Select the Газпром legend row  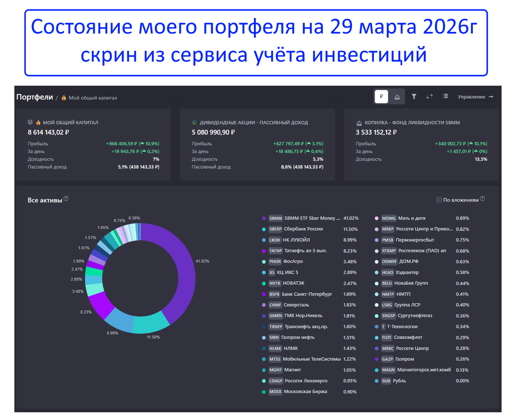406,359
